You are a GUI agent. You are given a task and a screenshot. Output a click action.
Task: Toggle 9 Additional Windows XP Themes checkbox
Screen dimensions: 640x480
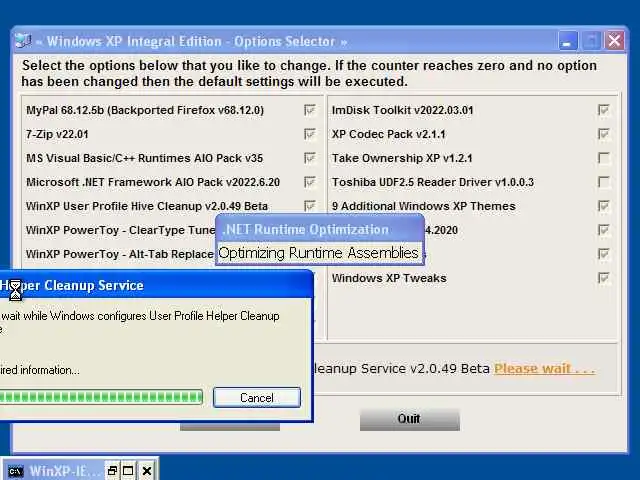[x=604, y=206]
